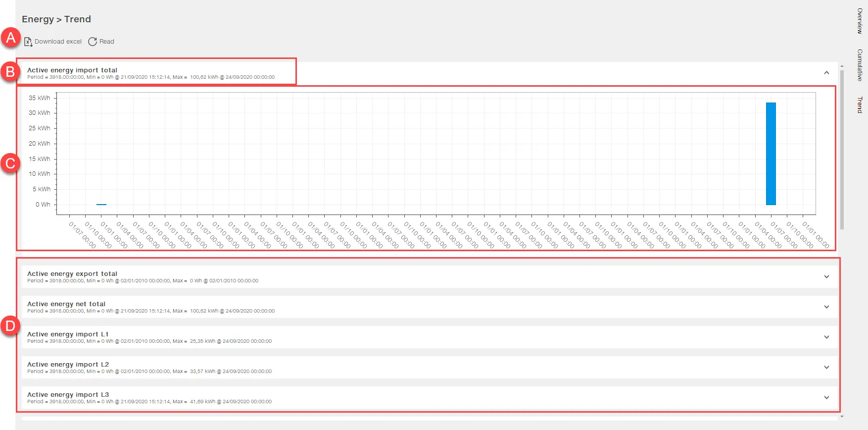Click the red A annotation marker
The height and width of the screenshot is (430, 868).
tap(10, 38)
